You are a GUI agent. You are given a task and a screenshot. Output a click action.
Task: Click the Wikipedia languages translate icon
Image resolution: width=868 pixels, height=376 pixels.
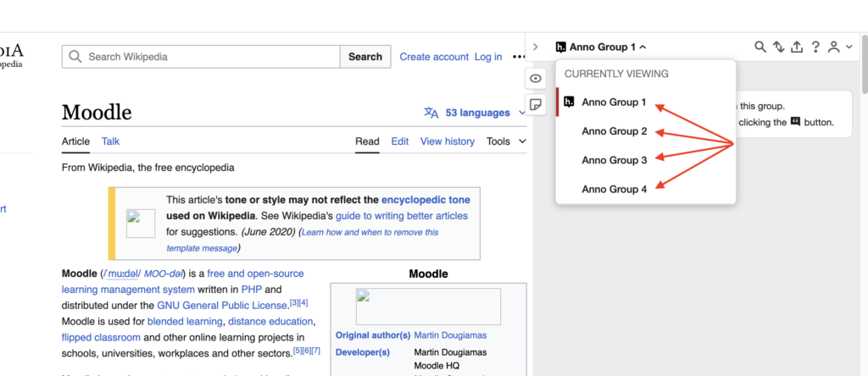431,113
